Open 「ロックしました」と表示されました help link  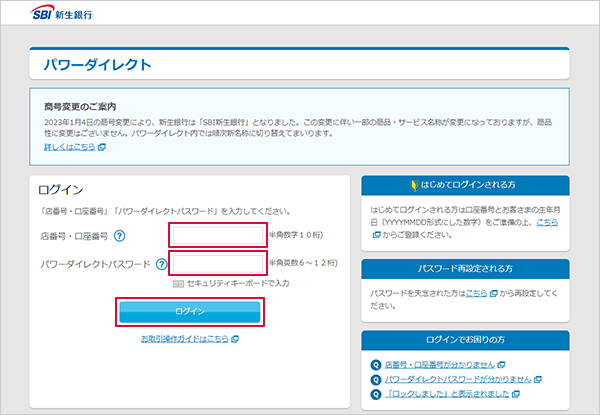(x=447, y=394)
